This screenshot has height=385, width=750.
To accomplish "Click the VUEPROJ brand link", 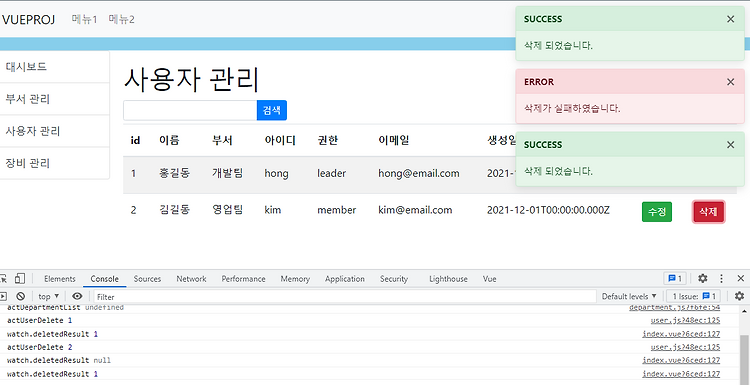I will tap(28, 20).
